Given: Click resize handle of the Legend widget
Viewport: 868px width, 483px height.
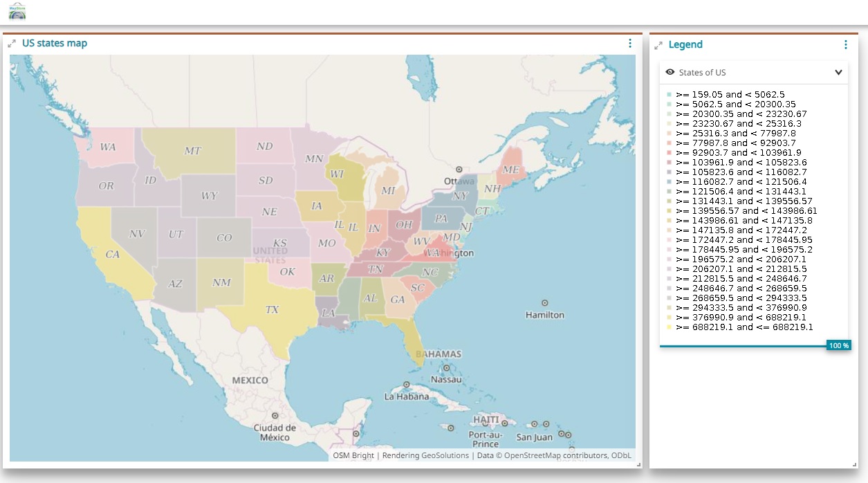Looking at the screenshot, I should point(854,464).
